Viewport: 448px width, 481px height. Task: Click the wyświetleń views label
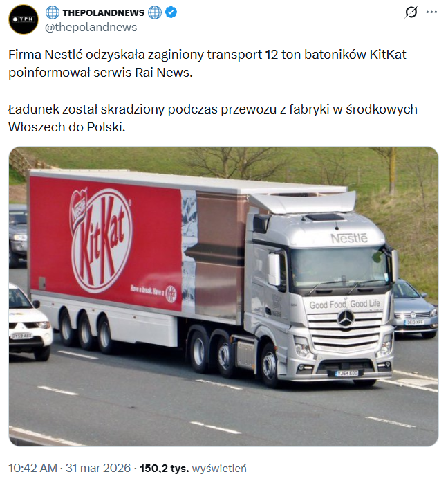(x=219, y=468)
